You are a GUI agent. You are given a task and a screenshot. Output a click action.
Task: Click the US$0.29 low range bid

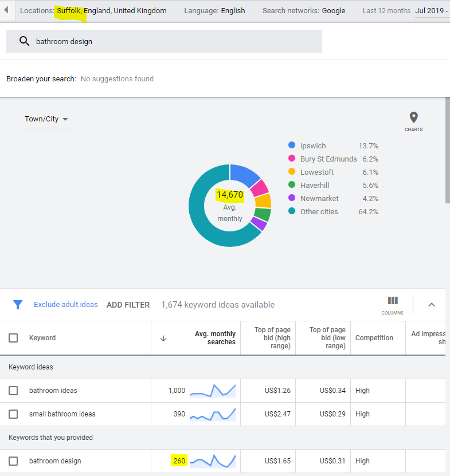point(332,414)
